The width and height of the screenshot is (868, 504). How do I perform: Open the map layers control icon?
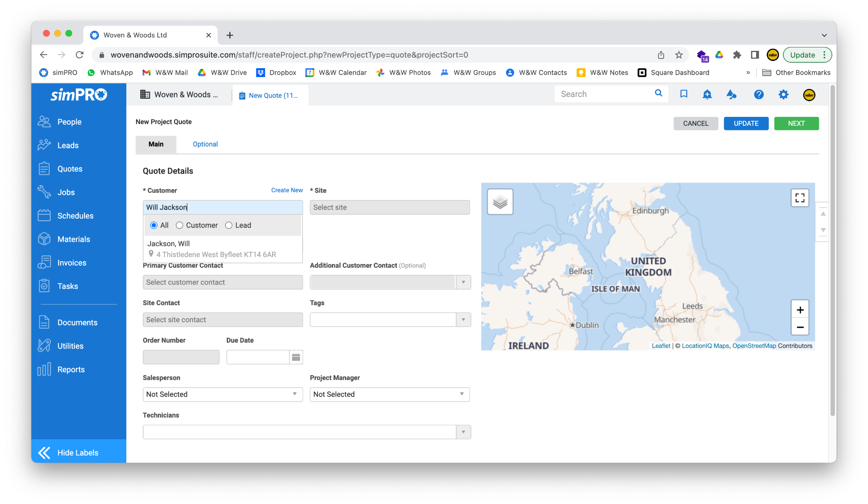pos(500,202)
